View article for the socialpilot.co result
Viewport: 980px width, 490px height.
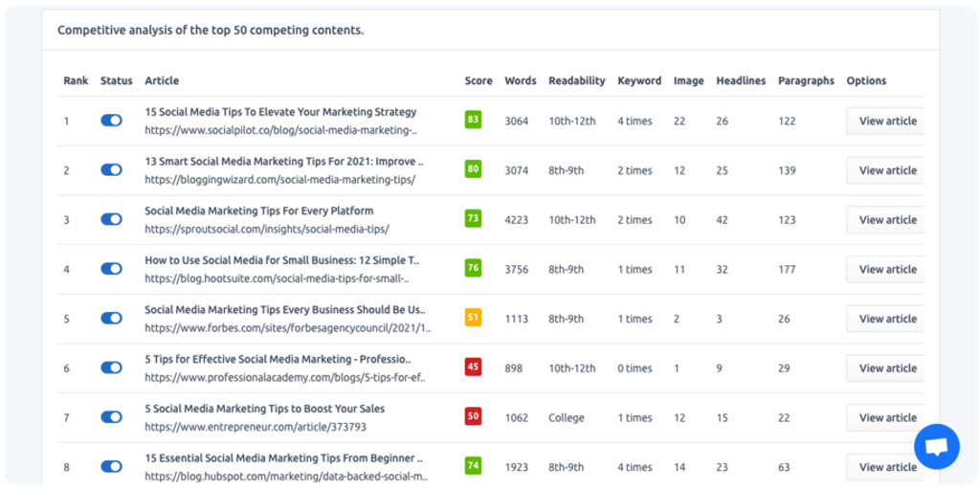[x=886, y=121]
